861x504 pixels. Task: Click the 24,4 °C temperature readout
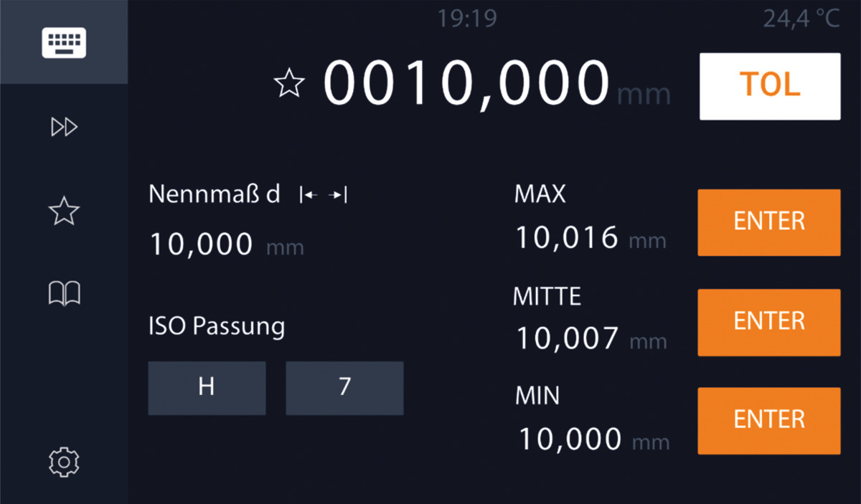click(x=801, y=19)
